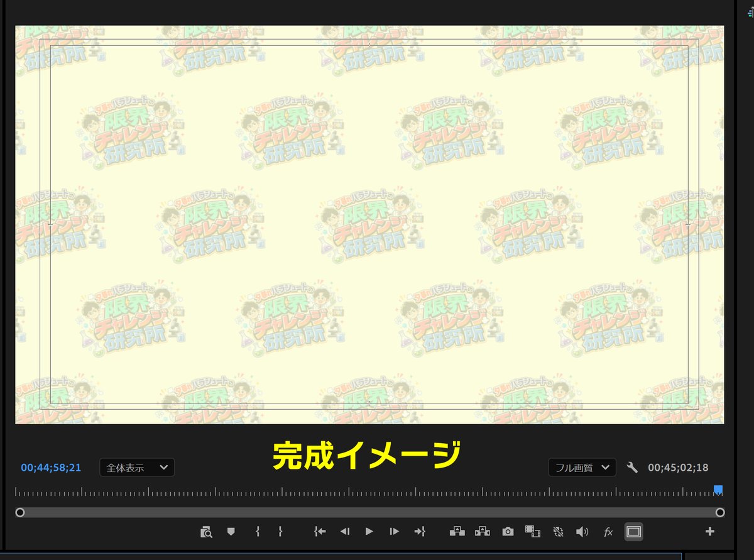Go to In point
The height and width of the screenshot is (560, 754).
coord(320,532)
